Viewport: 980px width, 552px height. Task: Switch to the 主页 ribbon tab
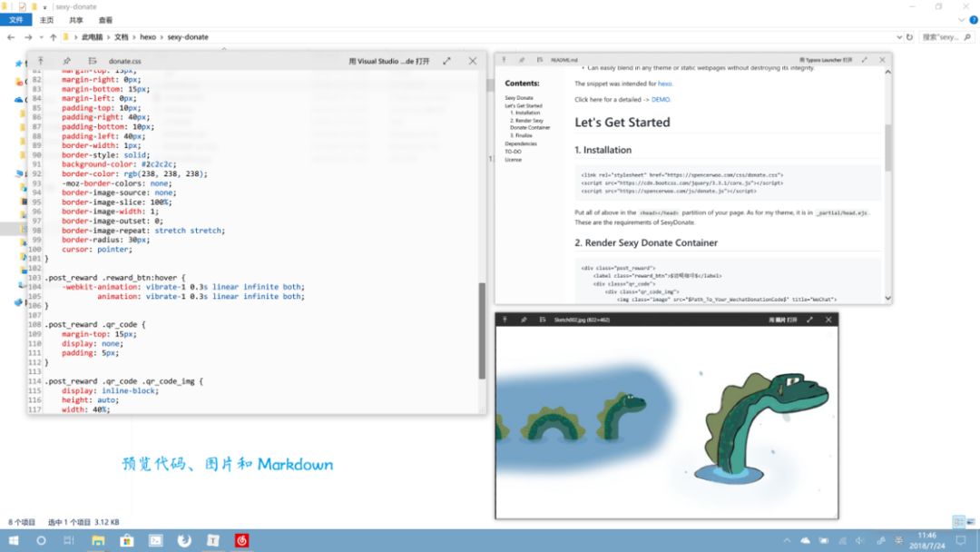tap(47, 20)
